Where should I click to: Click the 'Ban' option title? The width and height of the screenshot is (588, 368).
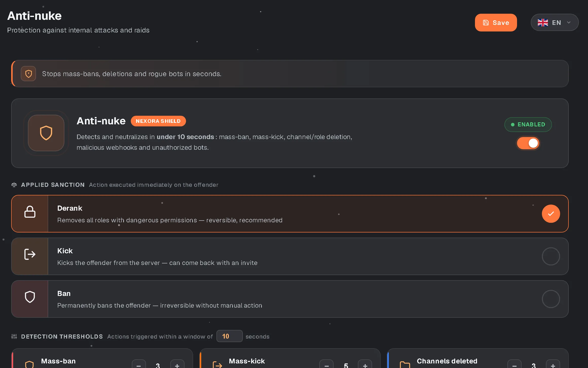click(x=64, y=293)
